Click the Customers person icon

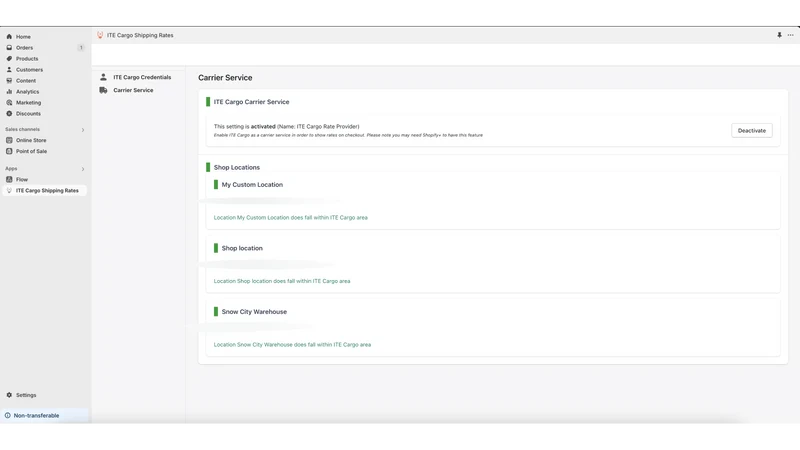pos(9,69)
